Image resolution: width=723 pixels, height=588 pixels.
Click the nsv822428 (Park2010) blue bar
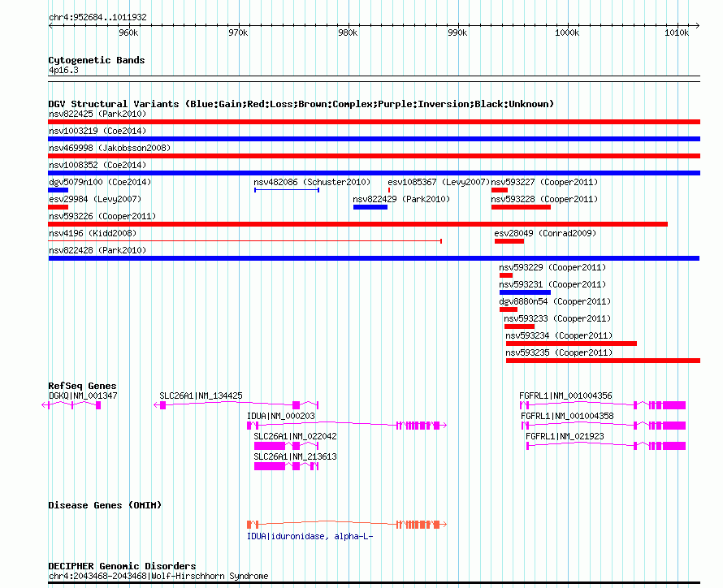[374, 258]
